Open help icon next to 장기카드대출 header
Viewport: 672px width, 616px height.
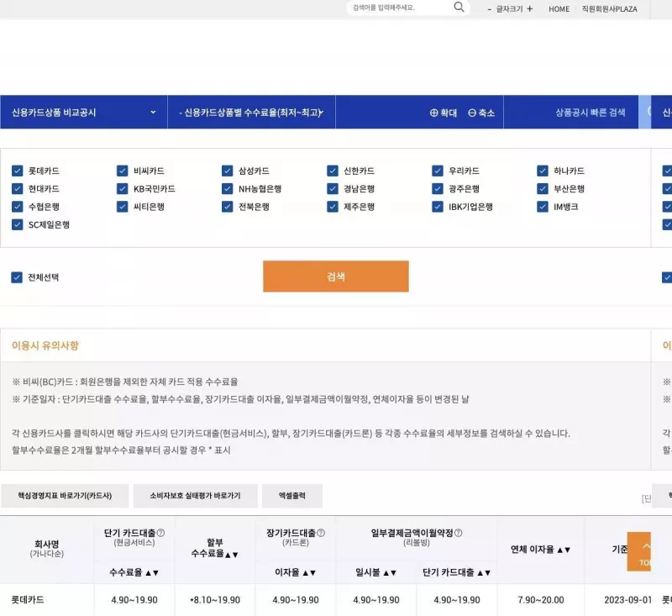coord(321,533)
